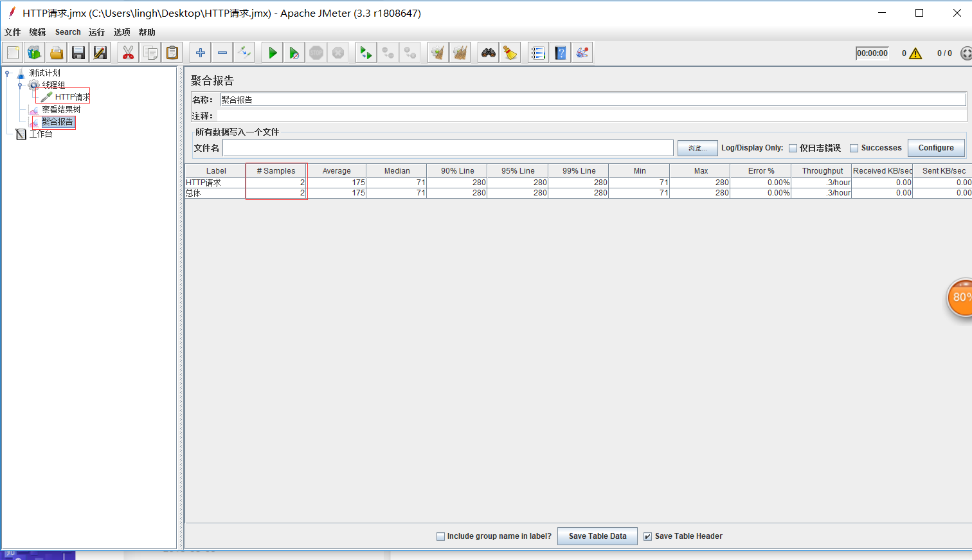Screen dimensions: 972x560
Task: Open the 文件 menu
Action: point(13,32)
